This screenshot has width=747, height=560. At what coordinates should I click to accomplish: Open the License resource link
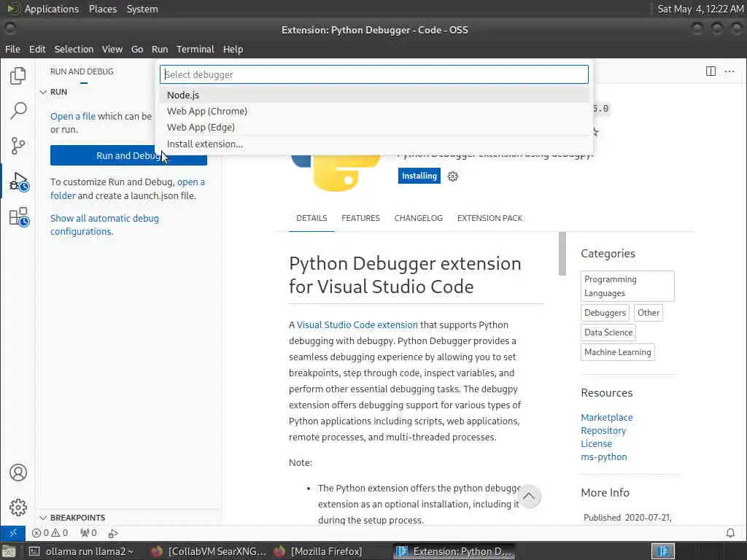click(596, 443)
